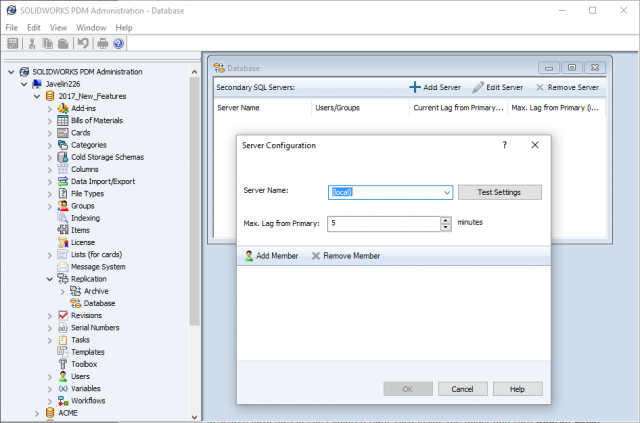Click Remove Member in the dialog
The height and width of the screenshot is (423, 640).
[346, 256]
